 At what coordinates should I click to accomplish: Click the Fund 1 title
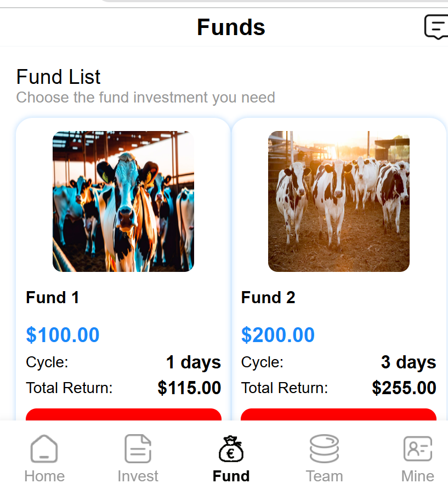(x=53, y=298)
